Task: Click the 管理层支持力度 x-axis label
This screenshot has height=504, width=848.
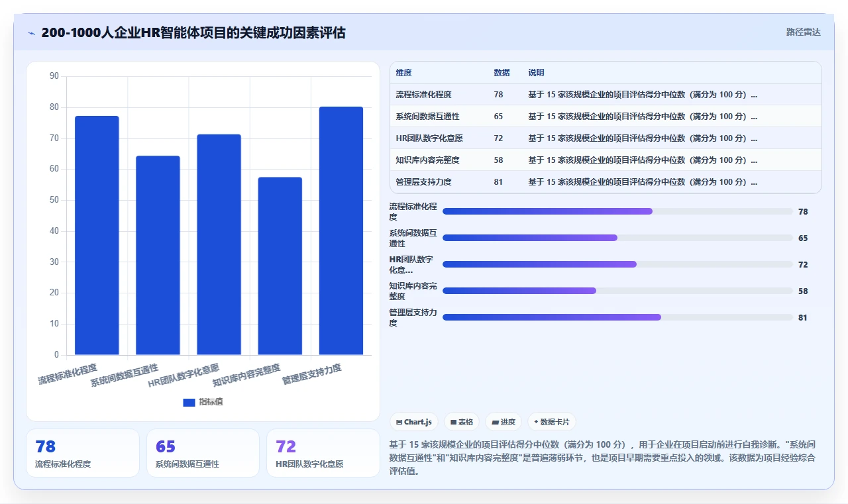Action: click(x=312, y=374)
